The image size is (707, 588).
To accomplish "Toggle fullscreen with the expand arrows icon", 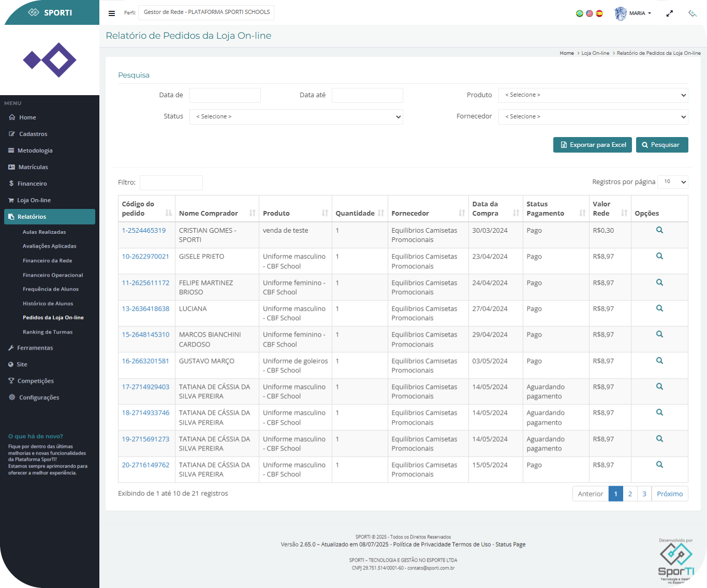I will pos(669,13).
